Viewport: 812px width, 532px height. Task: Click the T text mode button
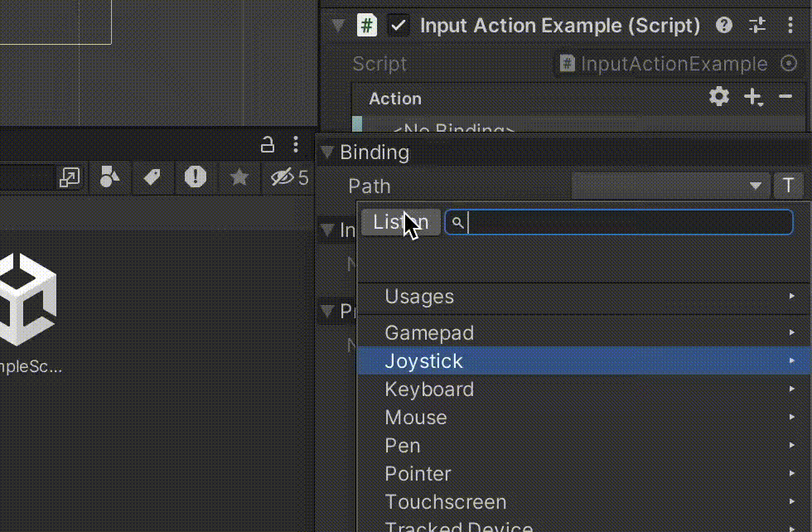pyautogui.click(x=788, y=186)
